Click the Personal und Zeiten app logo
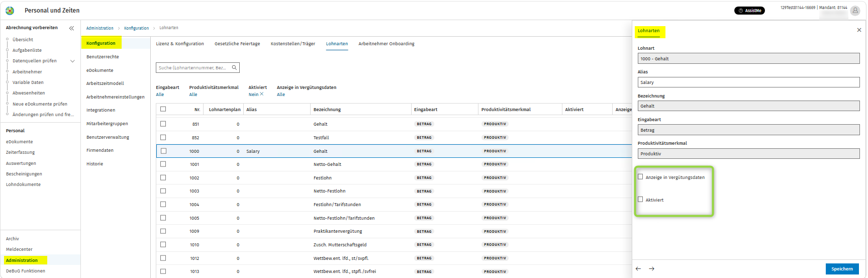The image size is (868, 278). click(x=10, y=11)
